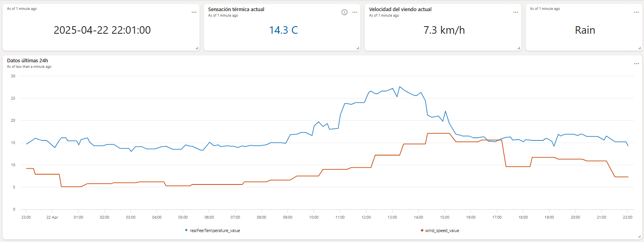
Task: Open more options on the Rain tile
Action: tap(636, 12)
